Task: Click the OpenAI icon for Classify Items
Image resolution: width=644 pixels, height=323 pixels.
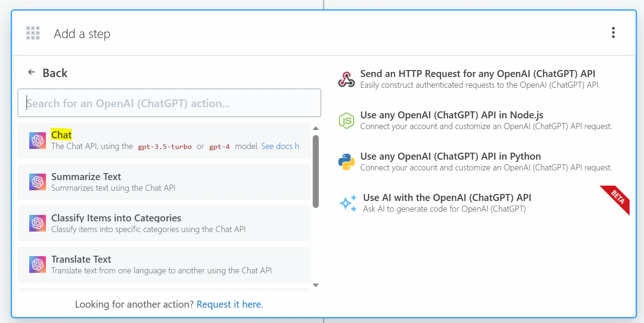Action: point(38,223)
